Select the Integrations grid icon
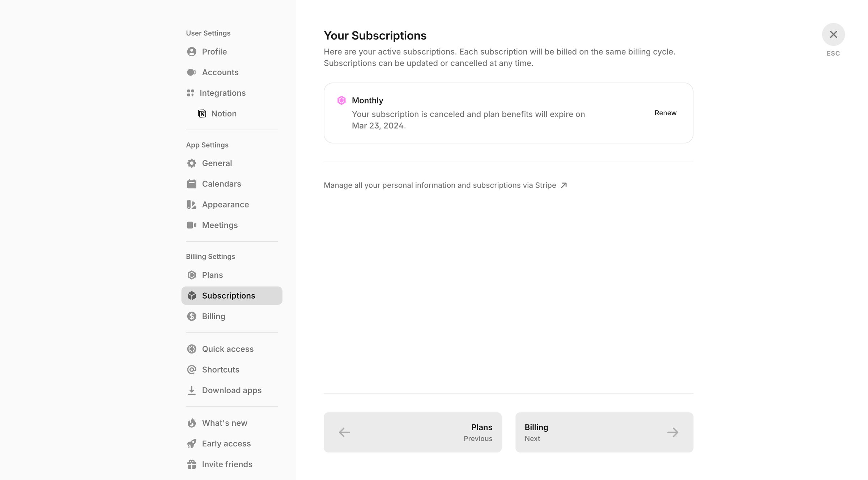This screenshot has width=868, height=480. (190, 93)
